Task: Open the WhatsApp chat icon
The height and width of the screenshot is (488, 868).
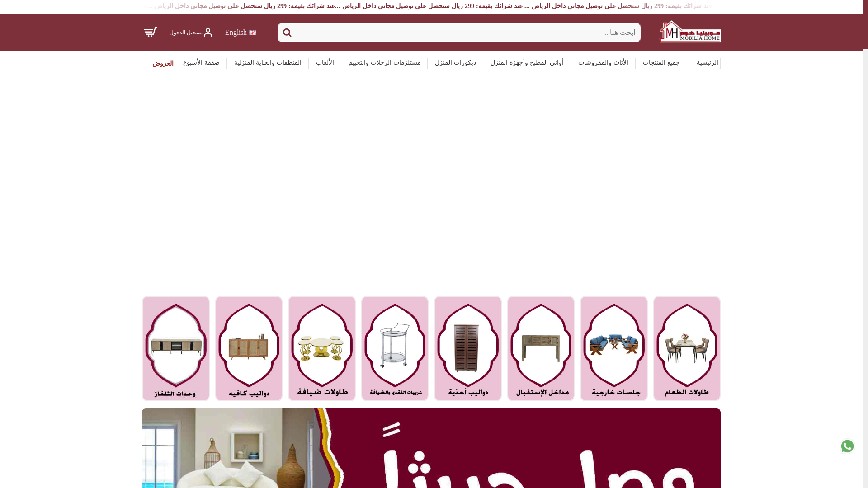Action: pyautogui.click(x=847, y=446)
